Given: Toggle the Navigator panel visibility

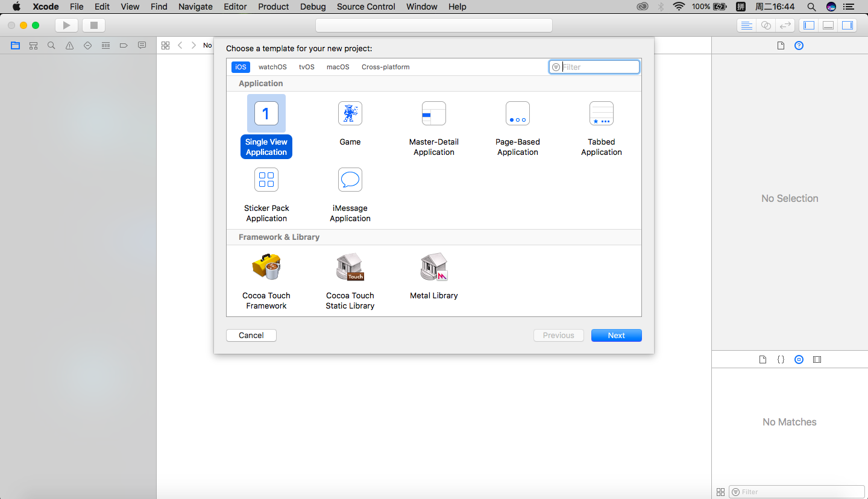Looking at the screenshot, I should pyautogui.click(x=809, y=25).
